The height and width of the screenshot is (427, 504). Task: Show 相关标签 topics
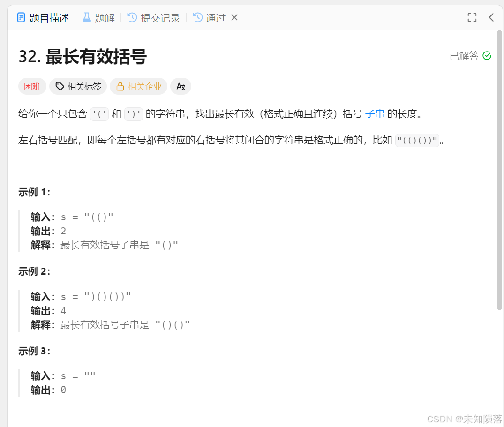click(78, 86)
